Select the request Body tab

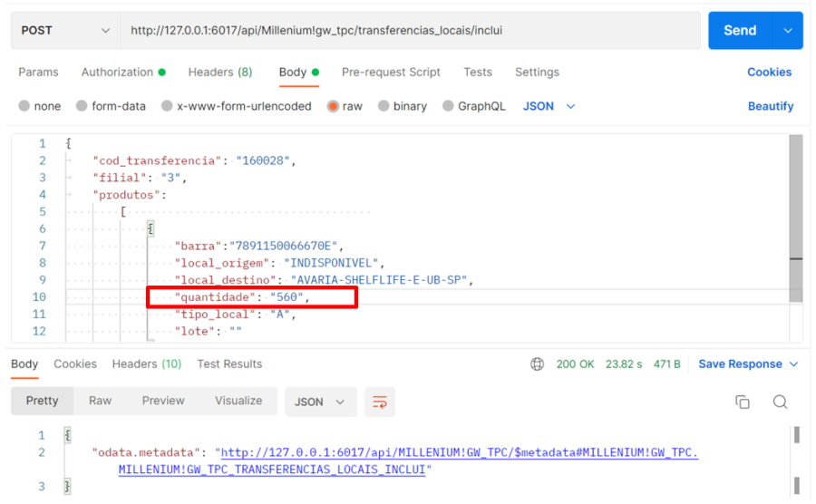click(x=298, y=72)
